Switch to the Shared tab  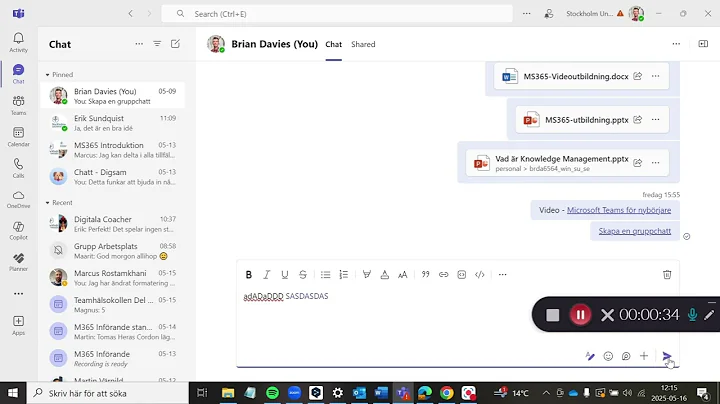click(x=363, y=44)
